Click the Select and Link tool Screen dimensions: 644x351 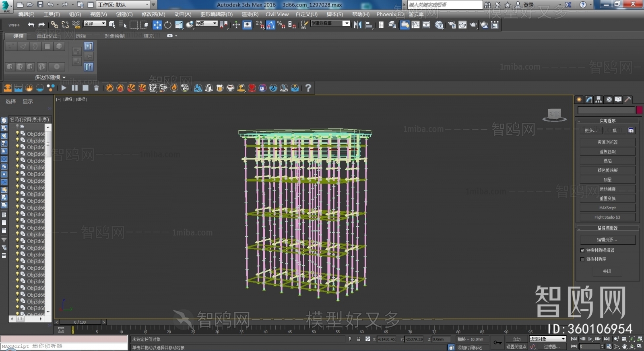(54, 25)
